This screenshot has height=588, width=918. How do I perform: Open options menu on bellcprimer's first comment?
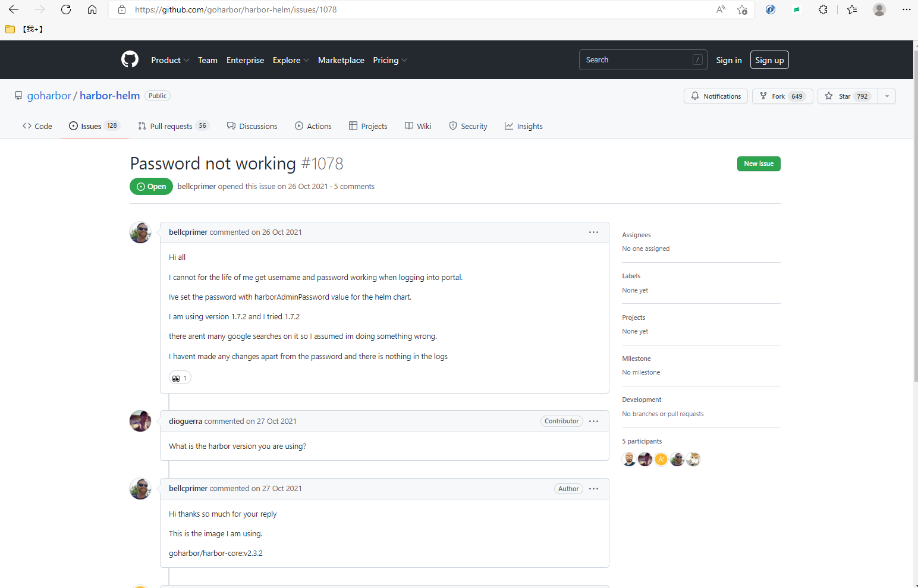(x=593, y=232)
